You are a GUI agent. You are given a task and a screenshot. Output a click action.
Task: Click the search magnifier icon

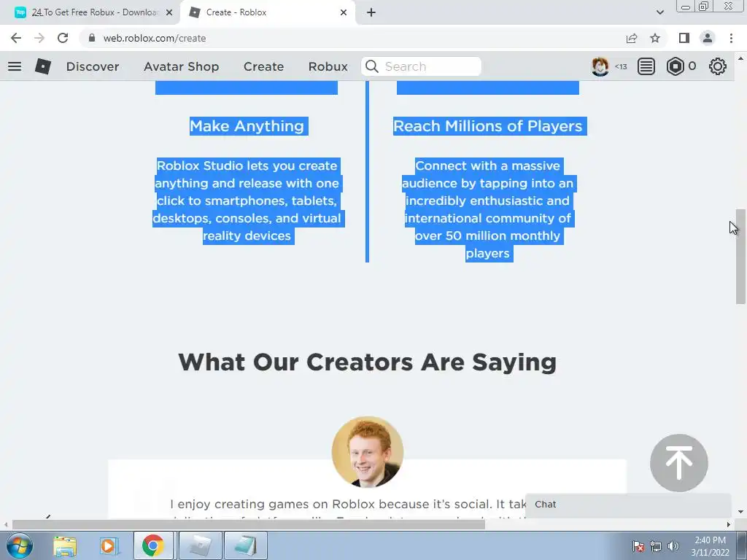[x=372, y=66]
